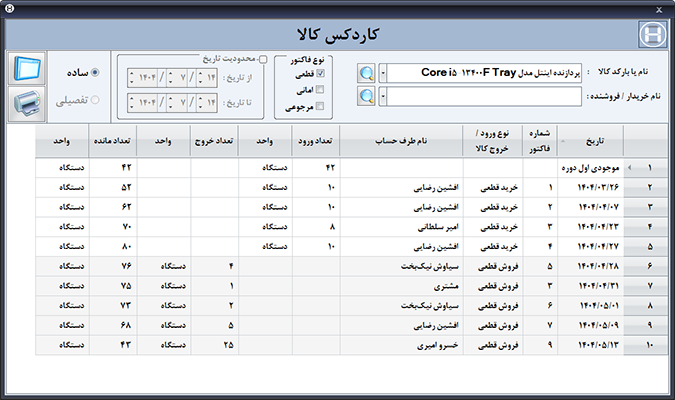Viewport: 675px width, 400px height.
Task: Click the از تاریخ year spinner
Action: [x=143, y=78]
